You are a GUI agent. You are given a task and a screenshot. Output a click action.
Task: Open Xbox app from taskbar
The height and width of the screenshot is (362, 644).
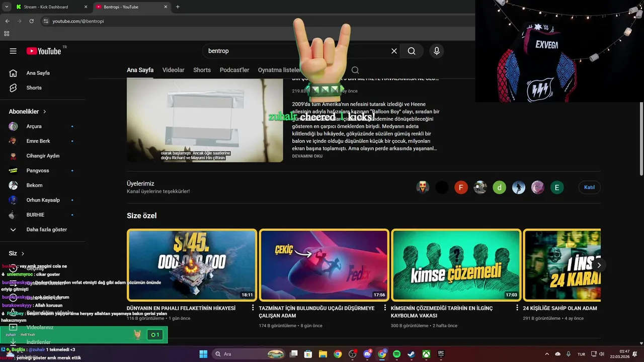[x=426, y=354]
